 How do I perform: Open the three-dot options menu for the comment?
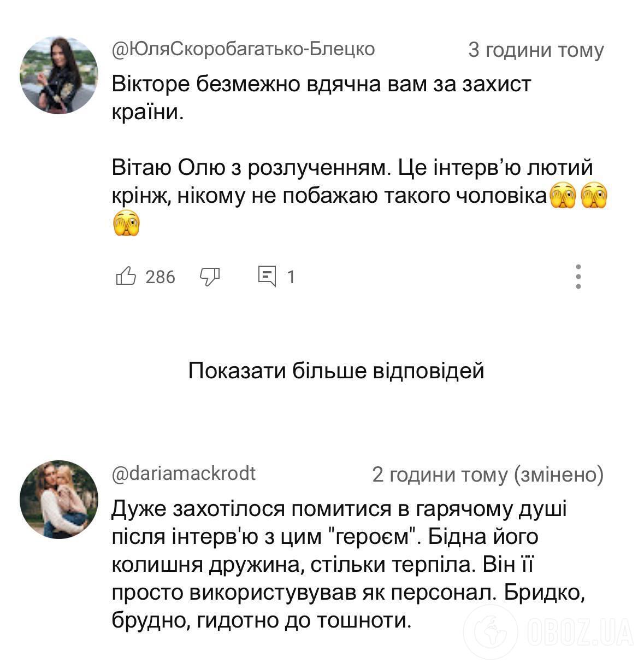coord(579,276)
